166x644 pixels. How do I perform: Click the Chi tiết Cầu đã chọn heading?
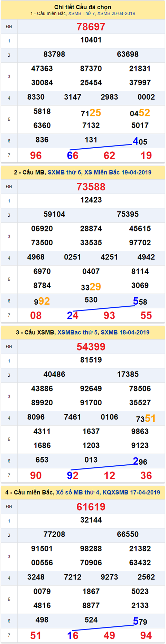83,7
